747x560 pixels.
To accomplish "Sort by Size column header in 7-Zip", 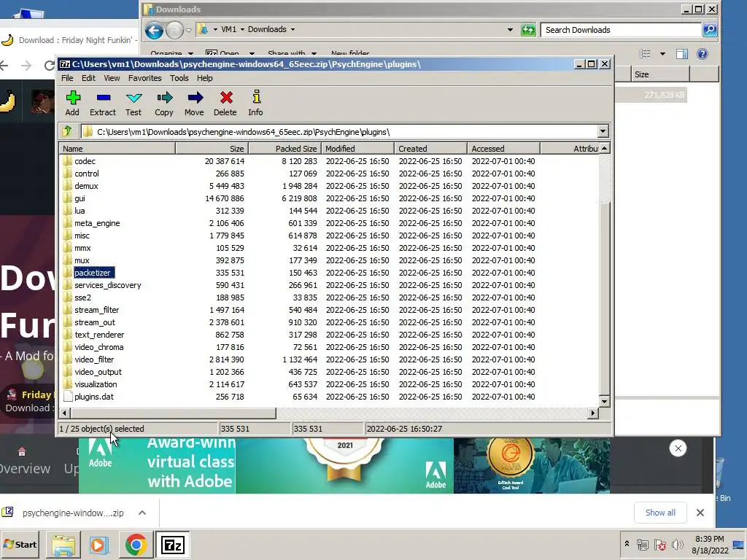I will (212, 149).
